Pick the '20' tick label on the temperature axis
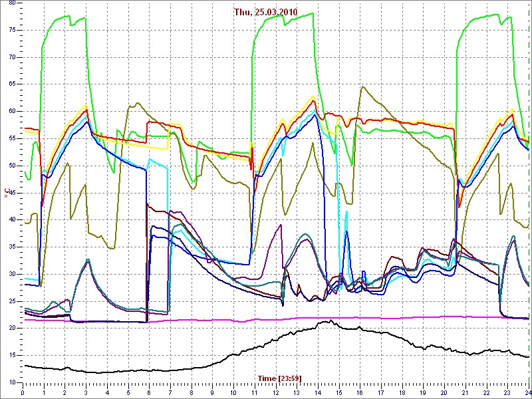This screenshot has width=532, height=399. [11, 329]
